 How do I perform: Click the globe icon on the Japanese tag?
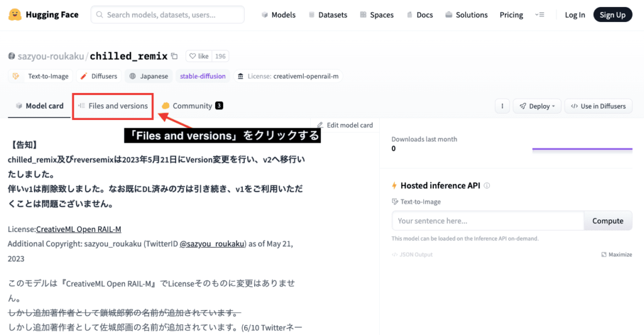[x=133, y=76]
